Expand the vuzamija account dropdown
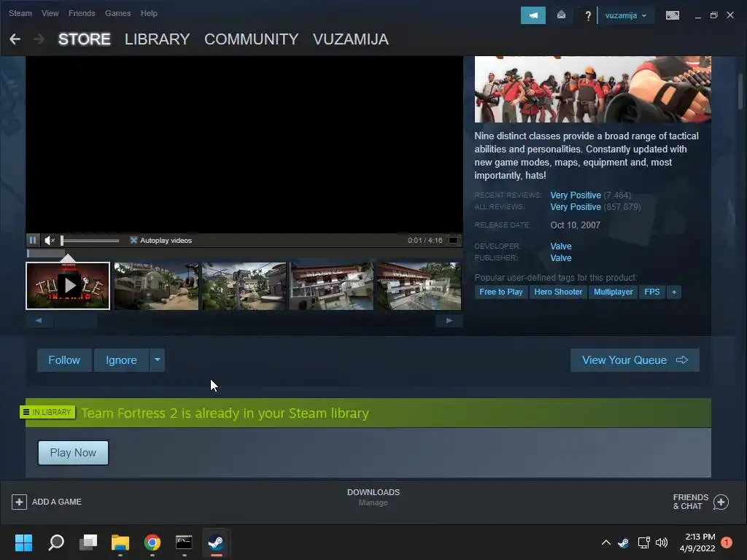The image size is (747, 560). pyautogui.click(x=625, y=15)
